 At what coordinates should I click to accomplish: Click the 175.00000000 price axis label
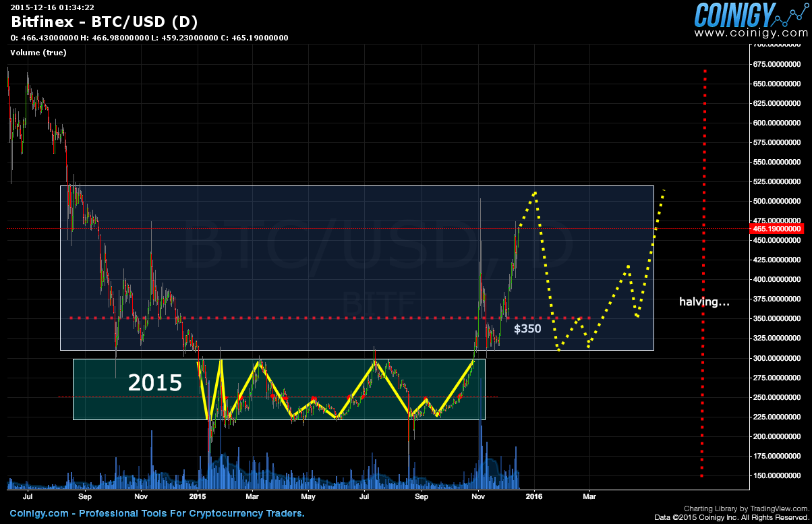(778, 456)
